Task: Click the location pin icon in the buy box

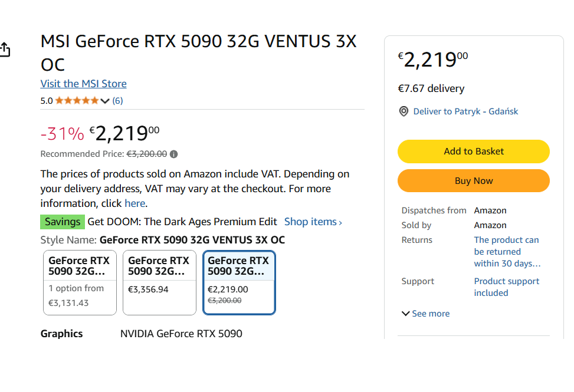Action: coord(404,111)
